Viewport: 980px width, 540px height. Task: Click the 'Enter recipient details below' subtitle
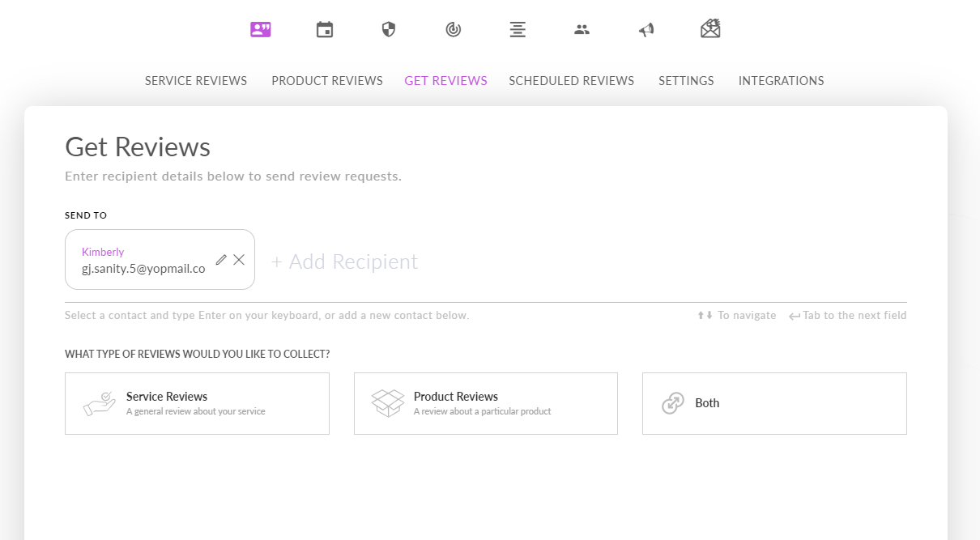(x=233, y=176)
